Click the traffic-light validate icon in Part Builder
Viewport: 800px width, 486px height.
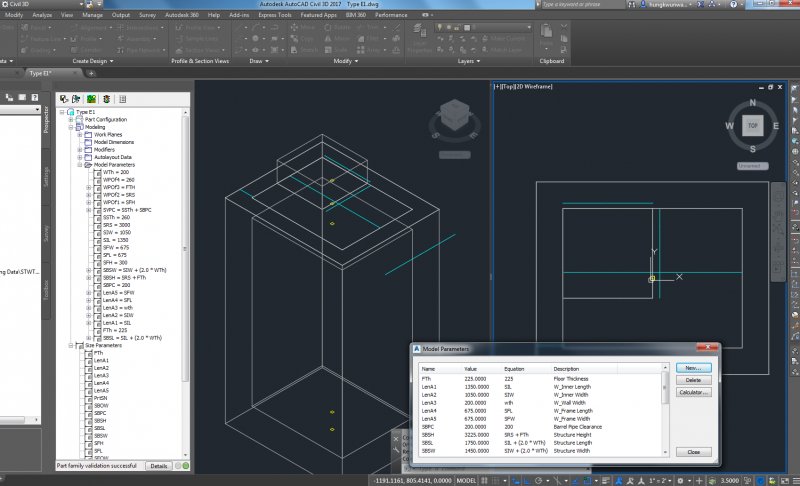point(106,99)
